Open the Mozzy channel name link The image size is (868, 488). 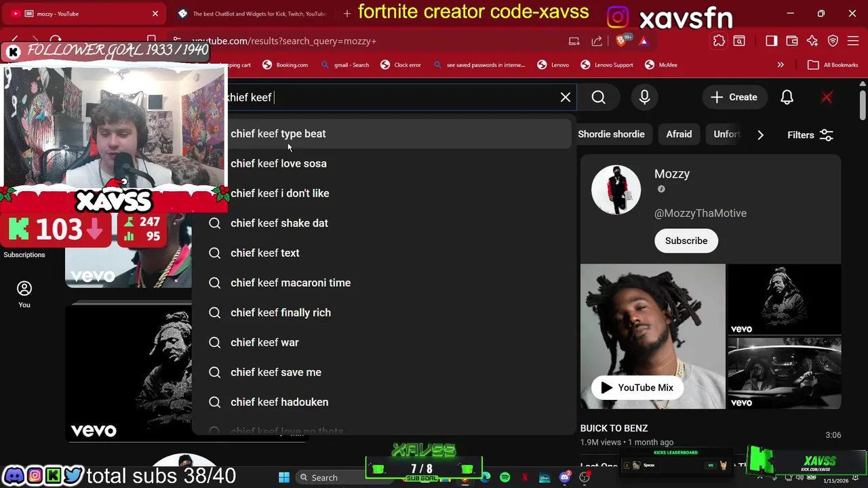tap(672, 174)
